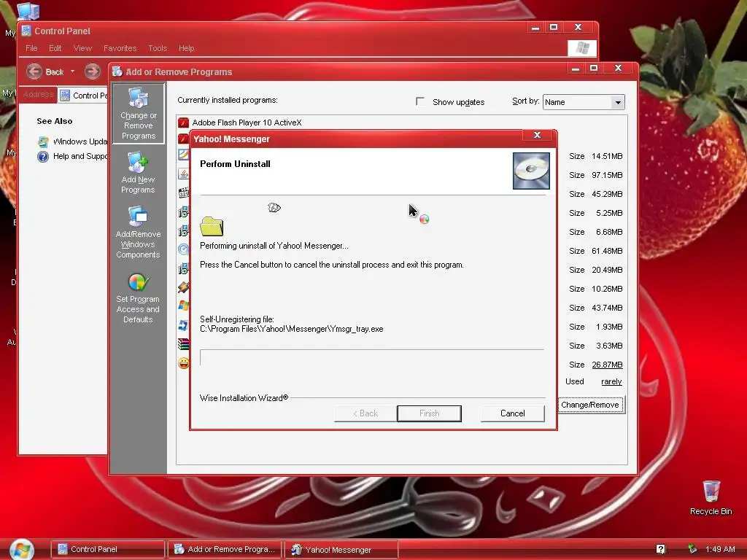Click the Finish button in wizard
This screenshot has height=560, width=747.
point(429,413)
